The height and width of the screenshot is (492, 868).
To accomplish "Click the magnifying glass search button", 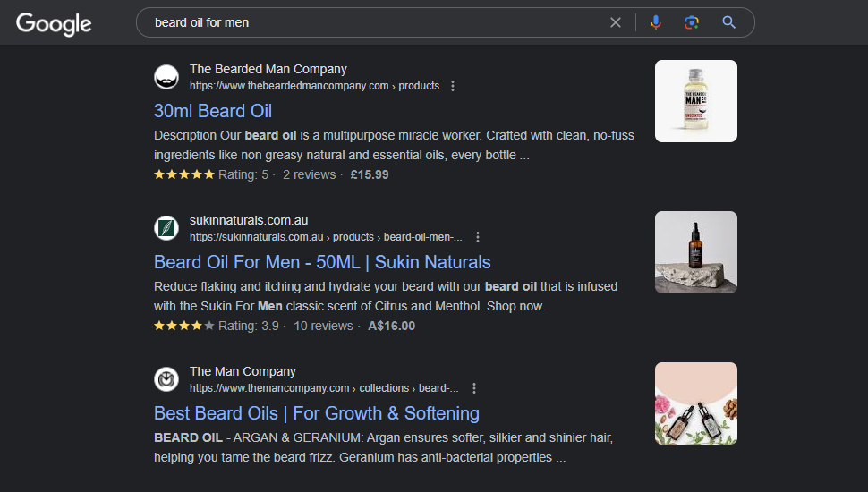I will pos(729,22).
